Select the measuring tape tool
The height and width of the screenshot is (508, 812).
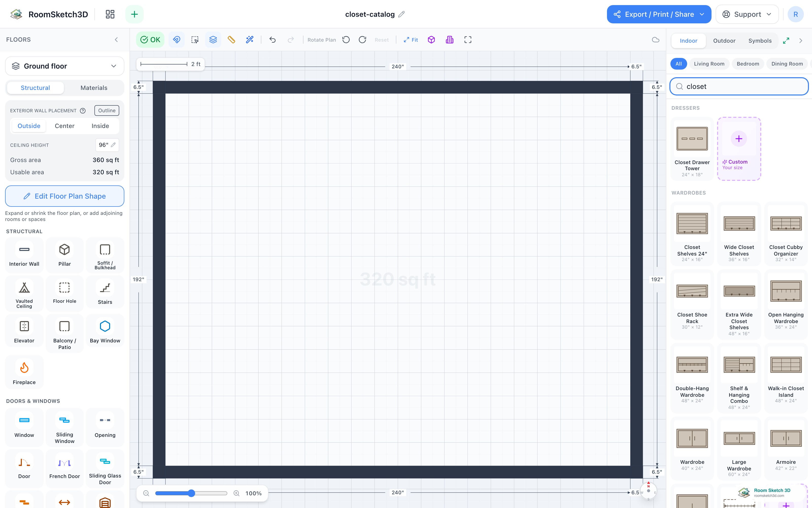[x=231, y=40]
